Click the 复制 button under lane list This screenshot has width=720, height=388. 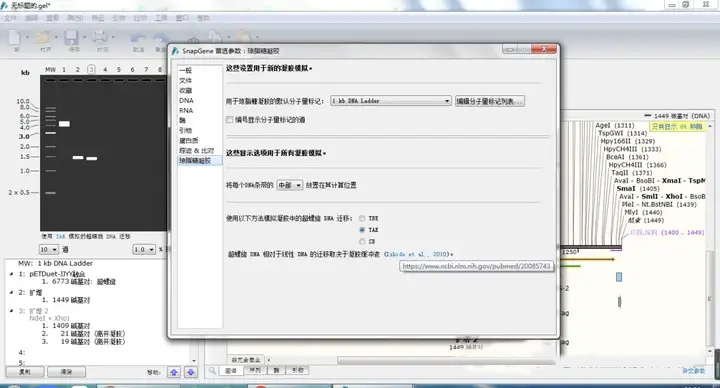tap(25, 371)
